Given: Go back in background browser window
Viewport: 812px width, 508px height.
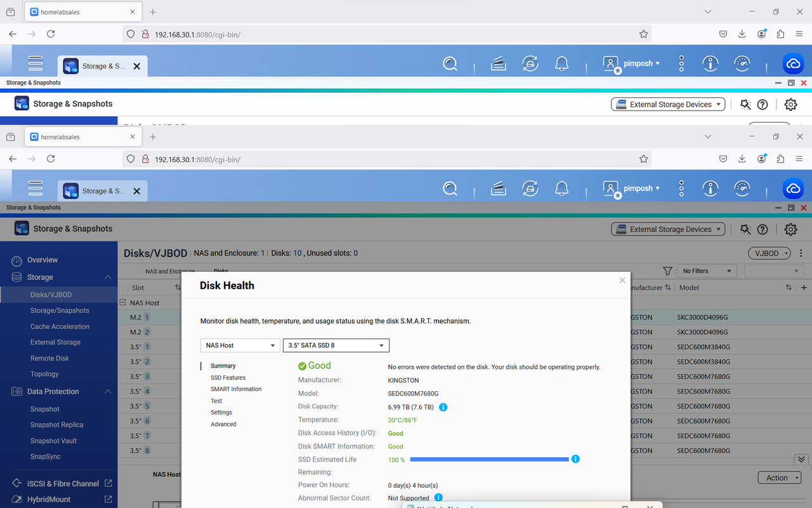Looking at the screenshot, I should [x=13, y=34].
